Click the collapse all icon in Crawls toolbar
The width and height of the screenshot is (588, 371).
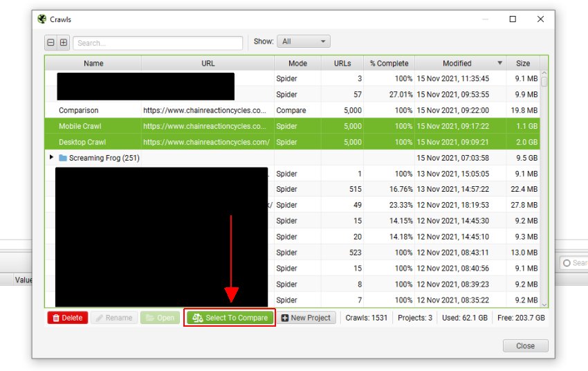pos(50,43)
